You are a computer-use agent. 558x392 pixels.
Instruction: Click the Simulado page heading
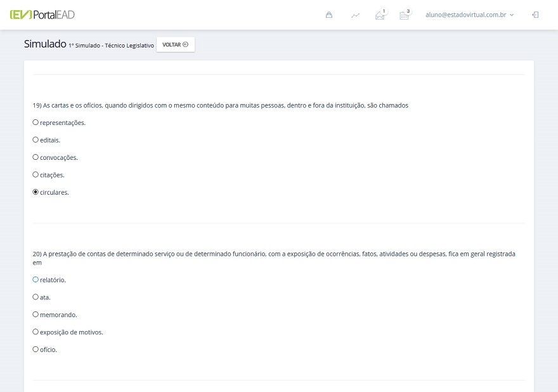[x=45, y=44]
